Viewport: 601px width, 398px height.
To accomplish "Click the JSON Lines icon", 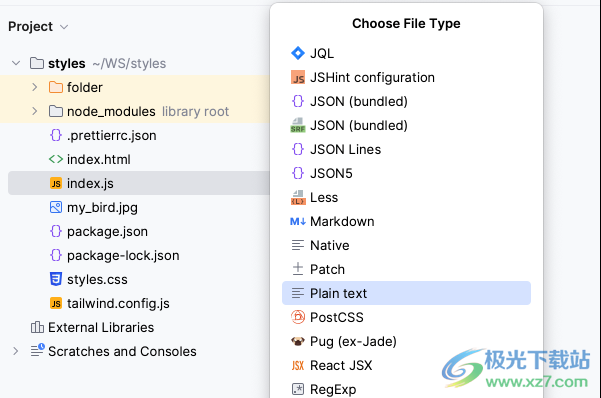I will tap(298, 149).
